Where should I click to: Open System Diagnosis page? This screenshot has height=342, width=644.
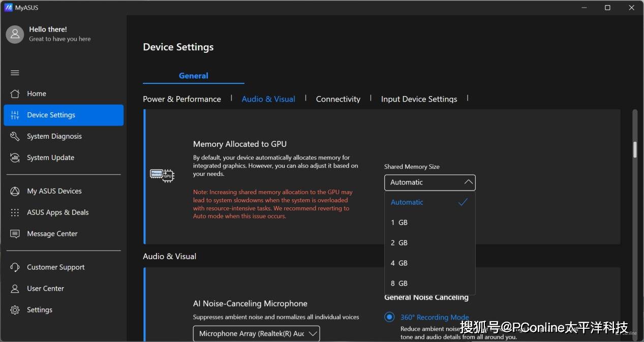pyautogui.click(x=64, y=136)
